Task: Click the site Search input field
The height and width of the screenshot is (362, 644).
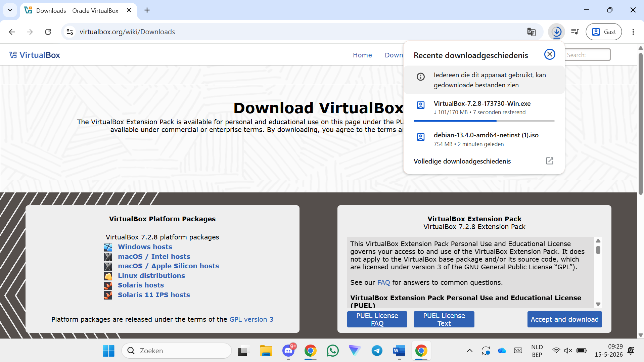Action: 588,55
